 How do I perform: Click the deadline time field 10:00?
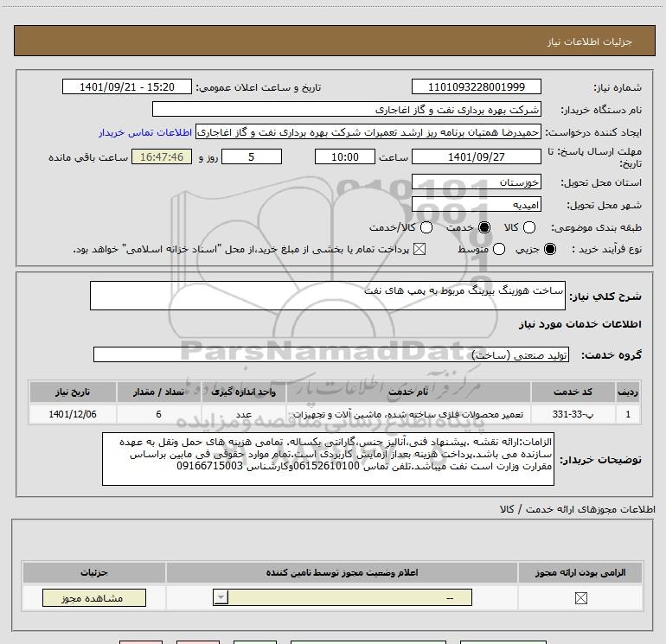(x=345, y=156)
